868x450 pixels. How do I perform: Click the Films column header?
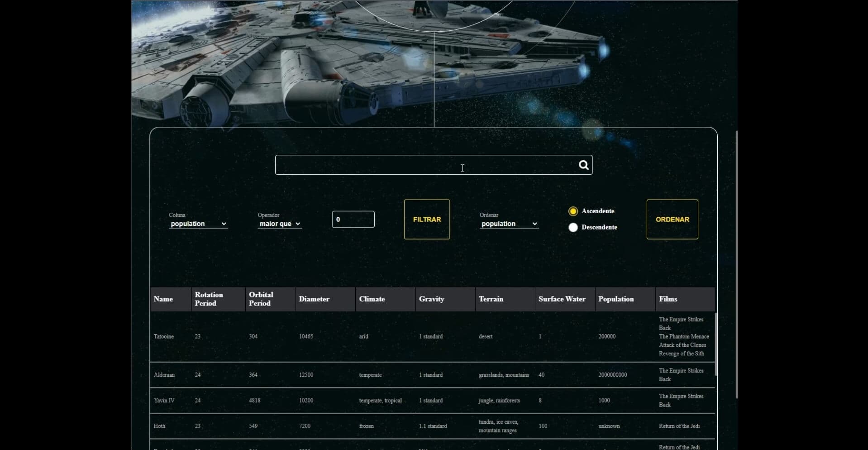click(x=668, y=299)
